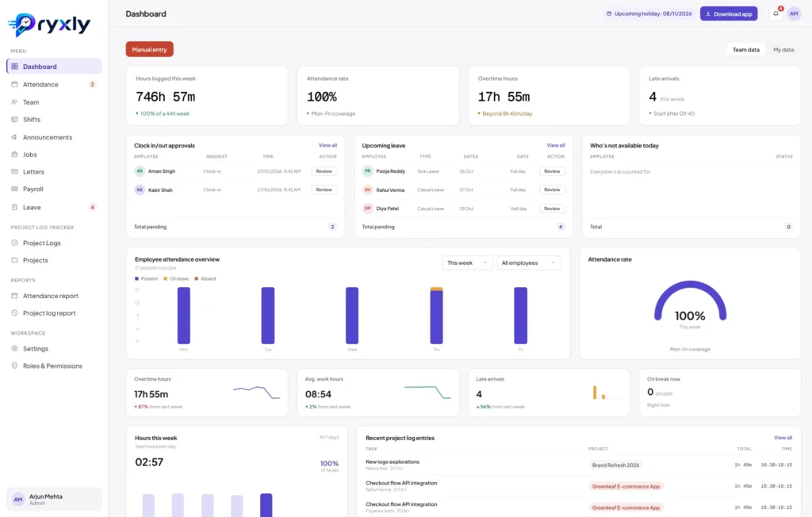812x517 pixels.
Task: Go to Attendance in the sidebar
Action: (55, 84)
